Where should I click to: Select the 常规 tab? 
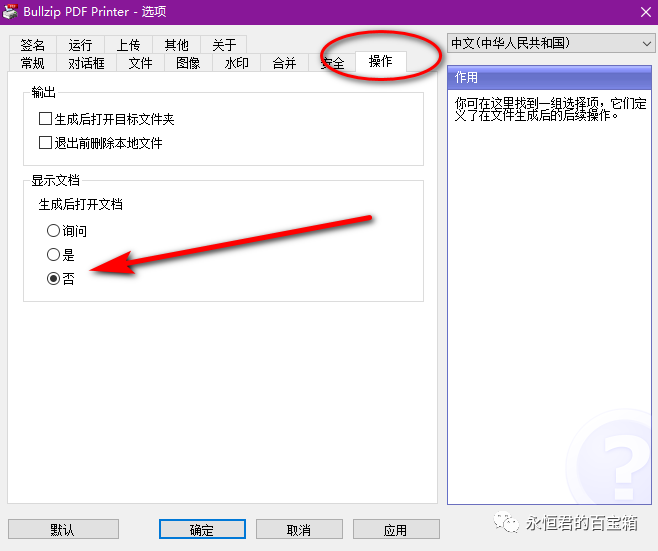point(32,63)
